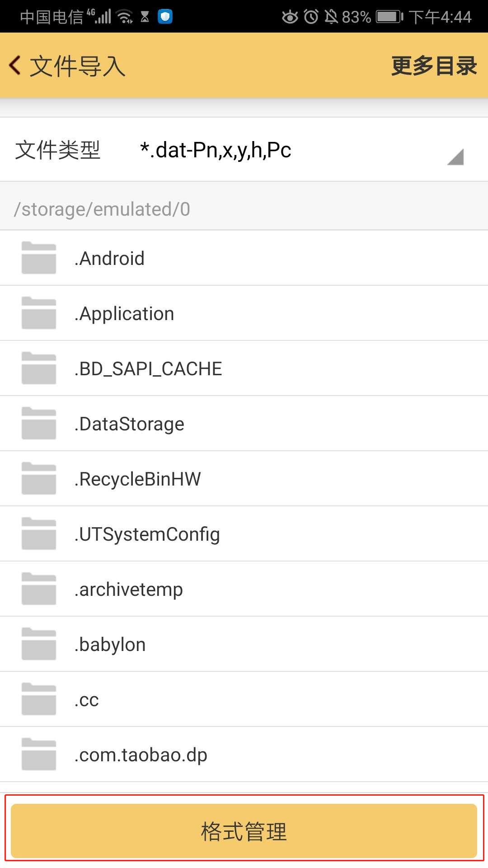The image size is (488, 868).
Task: Open the 更多目录 option
Action: [x=433, y=66]
